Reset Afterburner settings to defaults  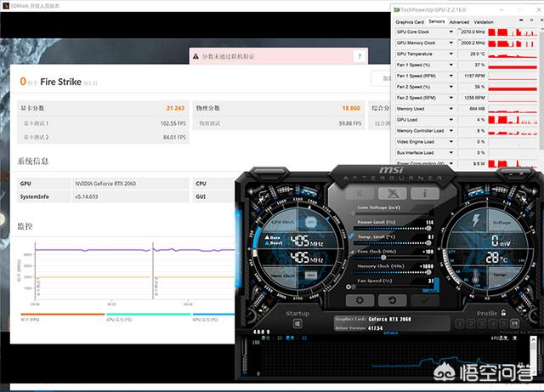(392, 300)
